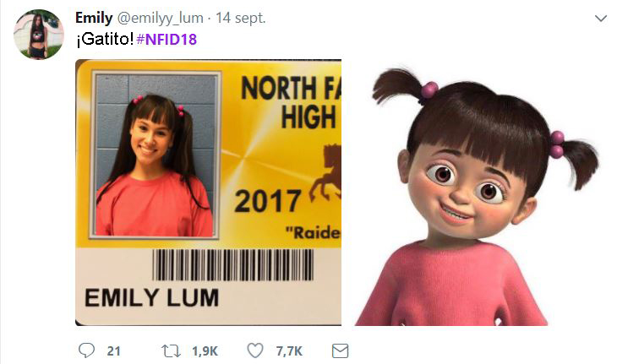Click the barcode on the ID card
Image resolution: width=617 pixels, height=364 pixels.
pos(233,265)
